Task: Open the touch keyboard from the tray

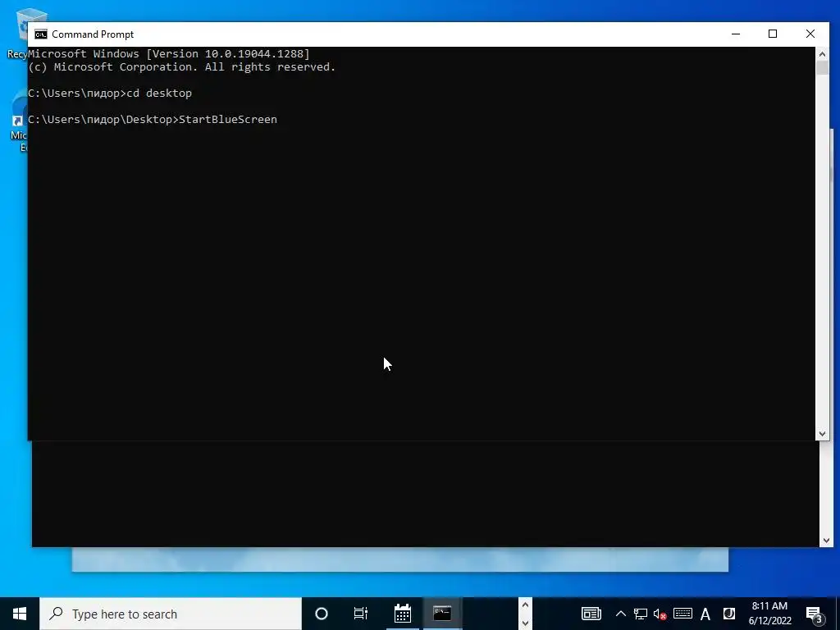Action: click(x=682, y=614)
